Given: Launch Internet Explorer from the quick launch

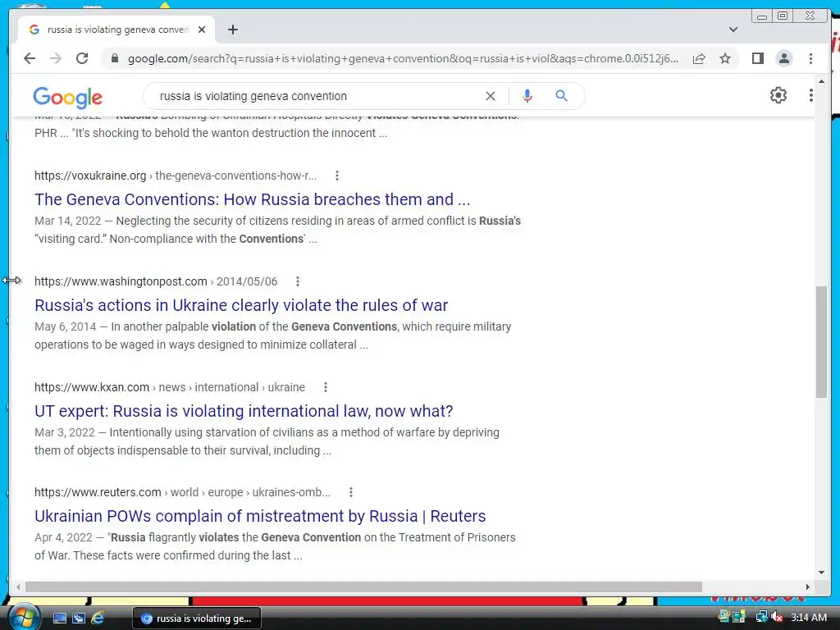Looking at the screenshot, I should pyautogui.click(x=98, y=619).
